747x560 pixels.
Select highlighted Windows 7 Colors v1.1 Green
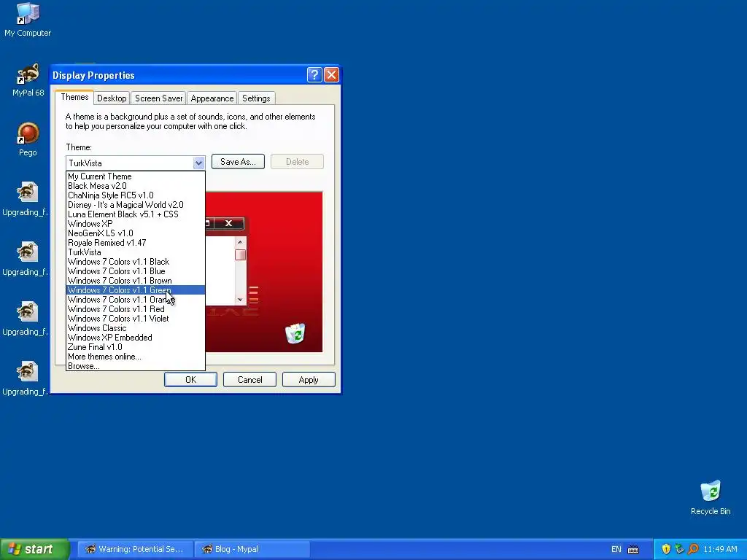coord(135,290)
